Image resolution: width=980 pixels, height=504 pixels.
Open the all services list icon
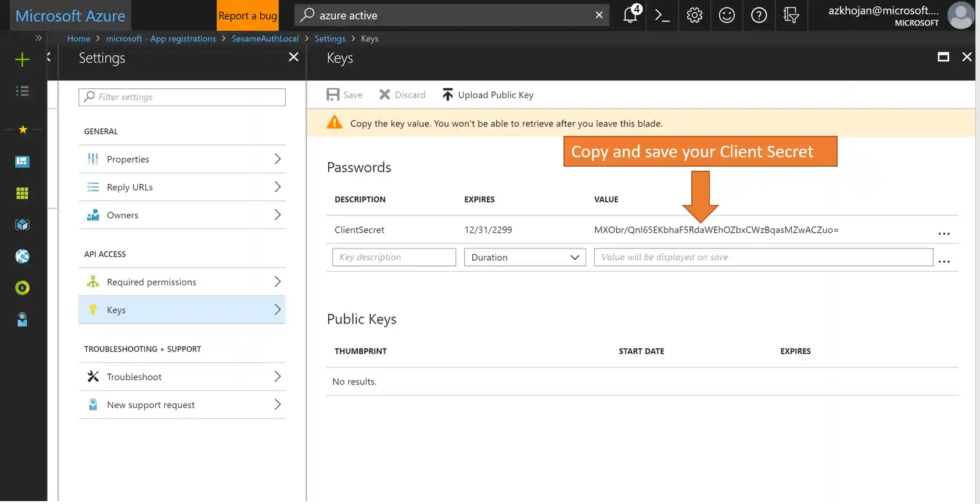tap(22, 91)
